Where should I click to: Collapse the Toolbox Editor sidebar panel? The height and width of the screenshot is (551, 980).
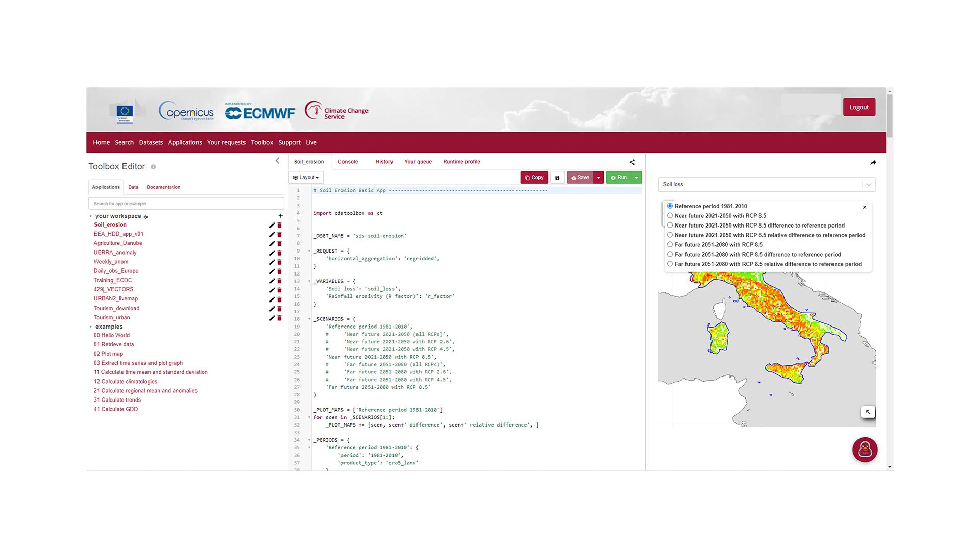pos(277,161)
